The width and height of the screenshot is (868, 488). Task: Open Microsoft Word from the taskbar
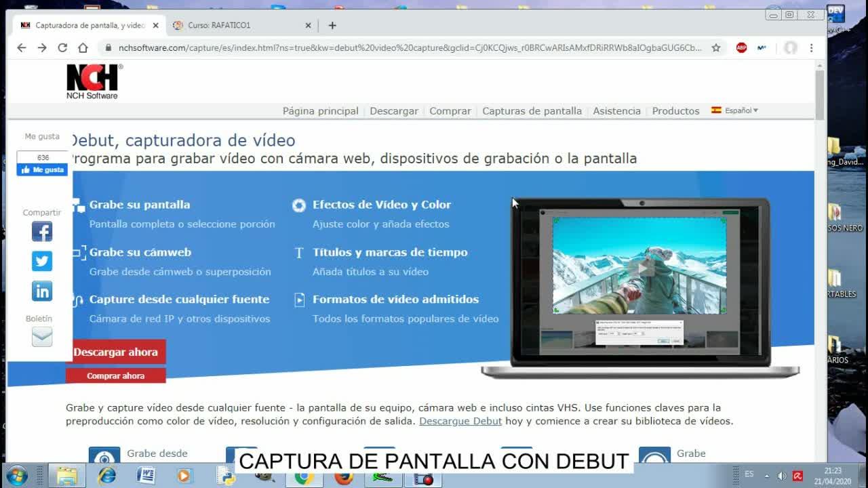click(x=146, y=476)
